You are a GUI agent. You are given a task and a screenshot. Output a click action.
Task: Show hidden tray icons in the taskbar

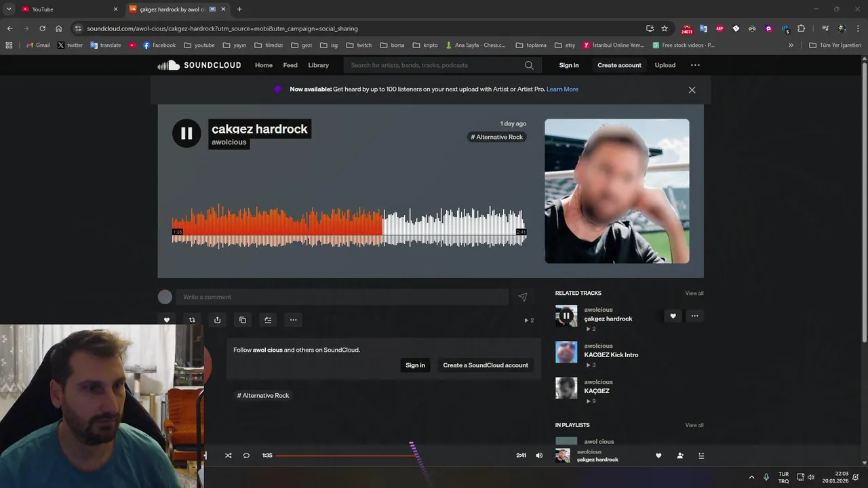click(751, 477)
